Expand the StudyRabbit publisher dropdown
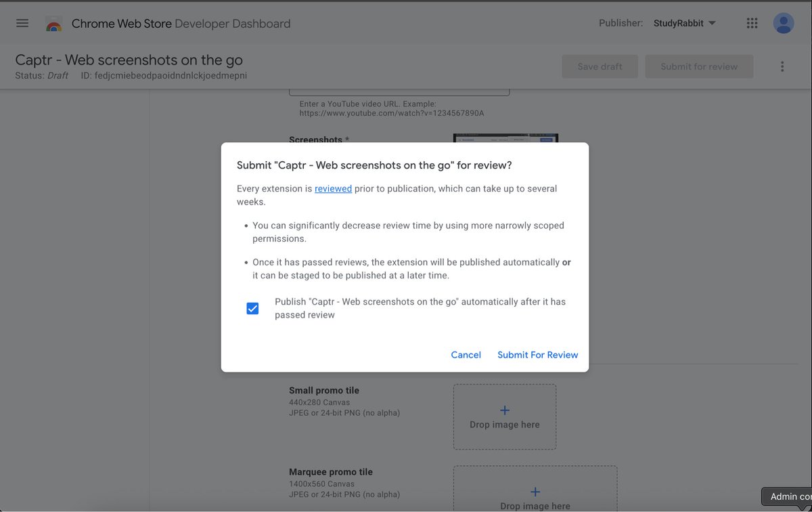The height and width of the screenshot is (512, 812). (x=685, y=23)
